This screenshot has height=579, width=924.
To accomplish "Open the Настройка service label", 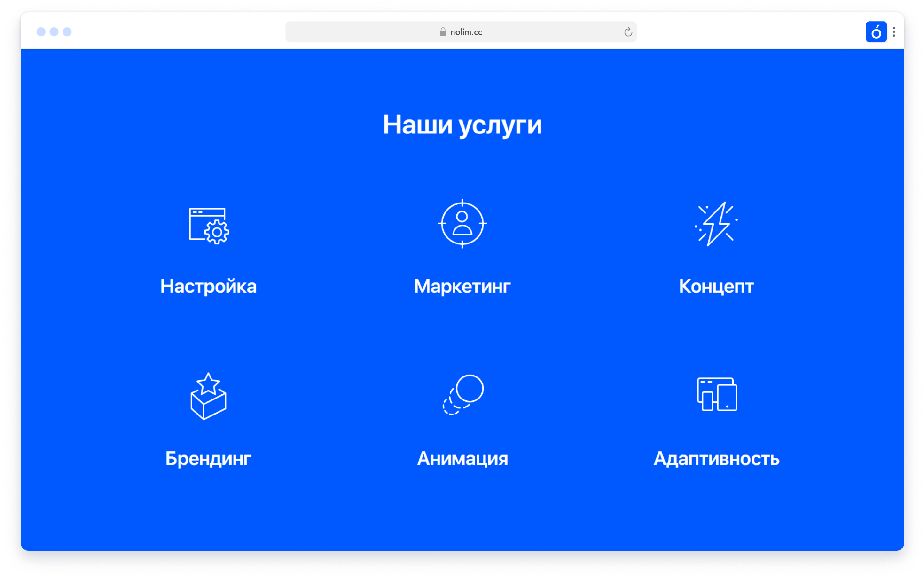I will pyautogui.click(x=208, y=286).
